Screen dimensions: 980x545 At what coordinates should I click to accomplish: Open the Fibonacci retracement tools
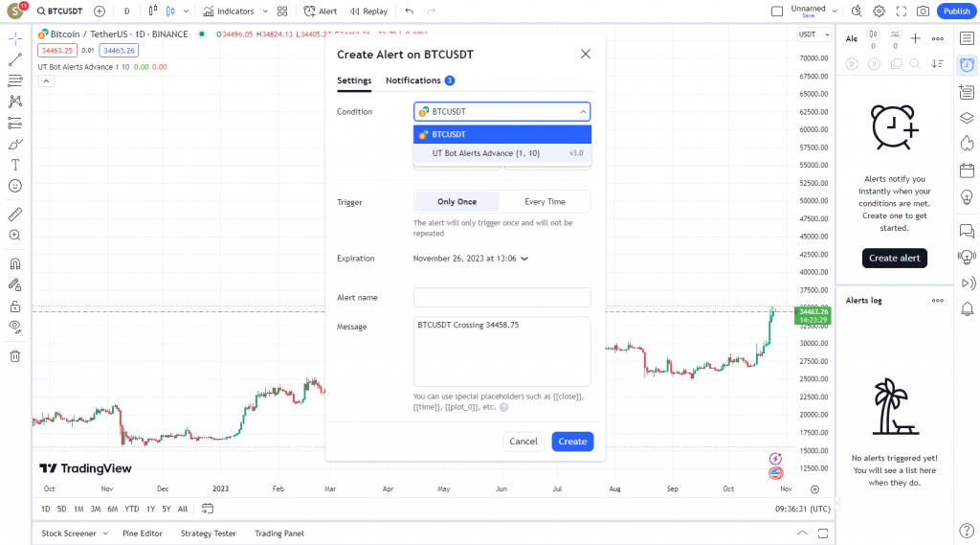click(x=15, y=80)
